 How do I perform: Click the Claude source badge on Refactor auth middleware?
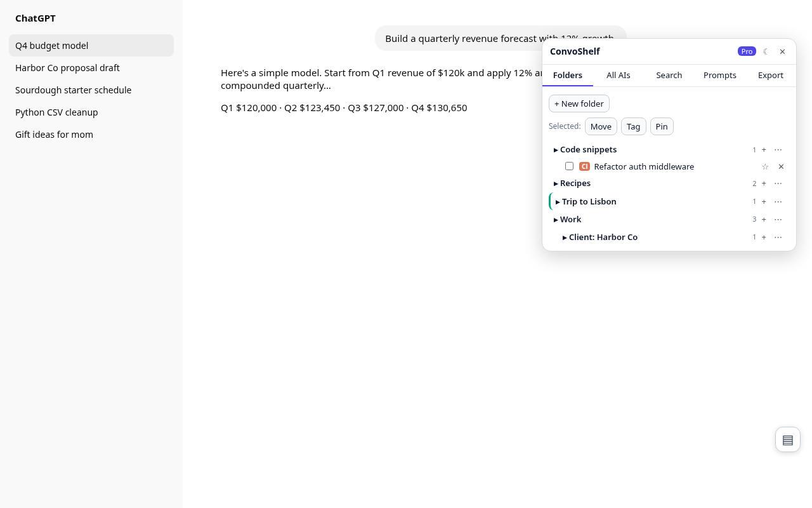(x=584, y=166)
